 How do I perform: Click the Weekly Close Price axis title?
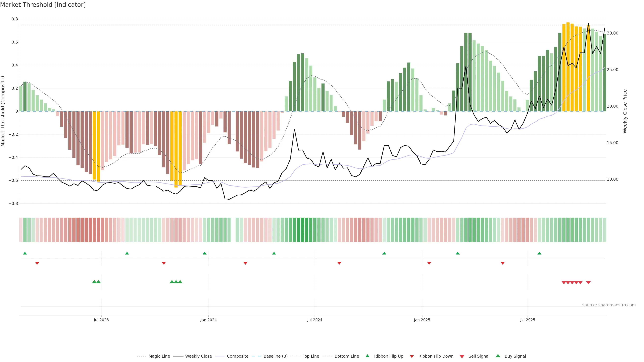pyautogui.click(x=625, y=111)
